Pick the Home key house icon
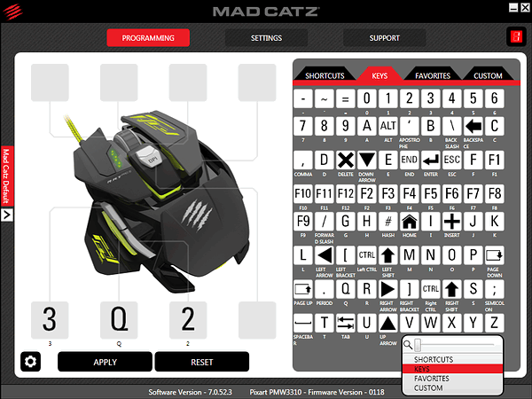Viewport: 532px width, 399px height. (x=409, y=221)
